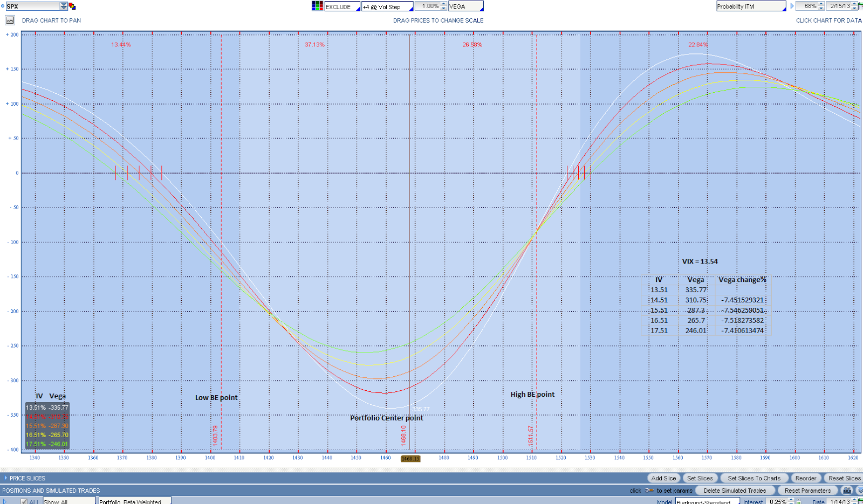Click Delete Simulated Trades
The width and height of the screenshot is (863, 504).
pyautogui.click(x=735, y=491)
